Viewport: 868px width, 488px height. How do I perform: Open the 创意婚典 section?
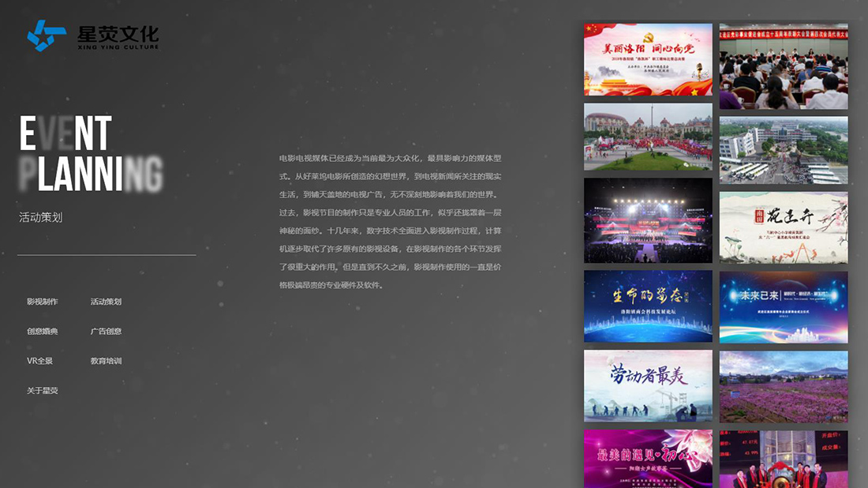(42, 331)
